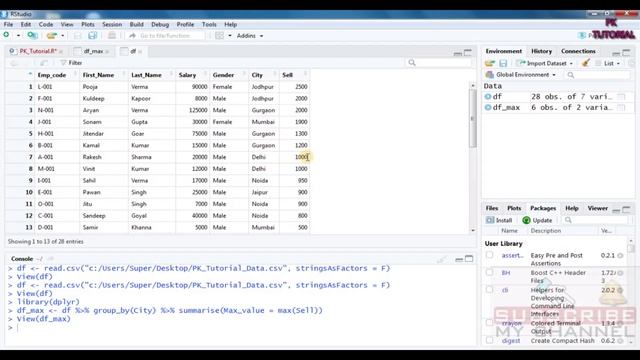The width and height of the screenshot is (640, 360).
Task: Minimize the source pane
Action: click(458, 53)
